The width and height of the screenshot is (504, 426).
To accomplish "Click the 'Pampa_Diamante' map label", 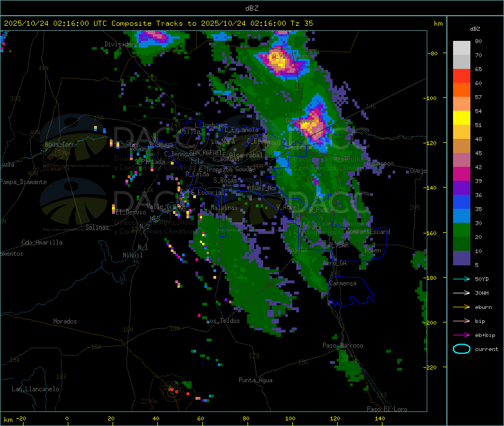I will 23,182.
